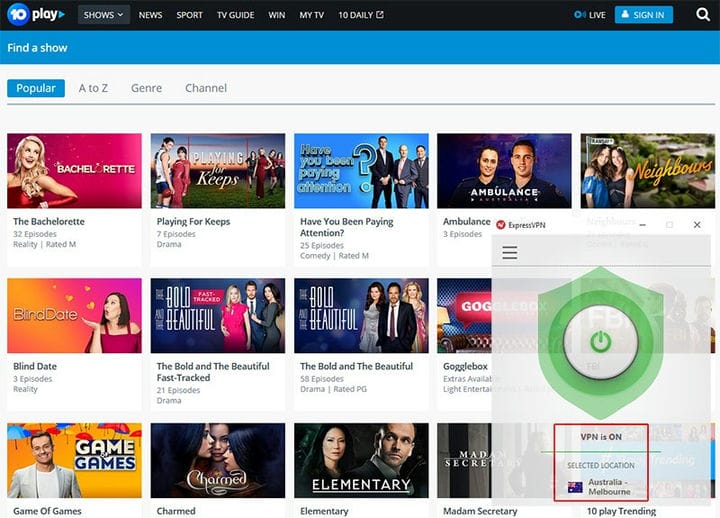Open ExpressVPN hamburger menu
This screenshot has height=518, width=720.
tap(510, 253)
